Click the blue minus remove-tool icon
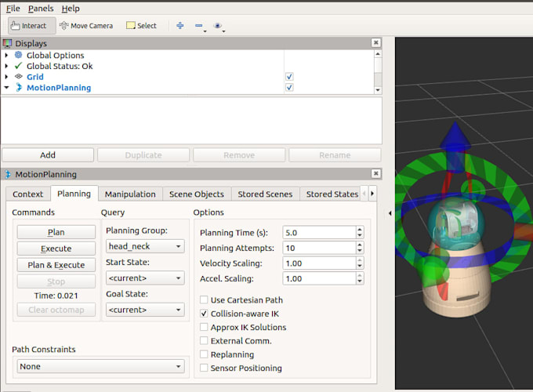This screenshot has height=392, width=533. pos(199,26)
